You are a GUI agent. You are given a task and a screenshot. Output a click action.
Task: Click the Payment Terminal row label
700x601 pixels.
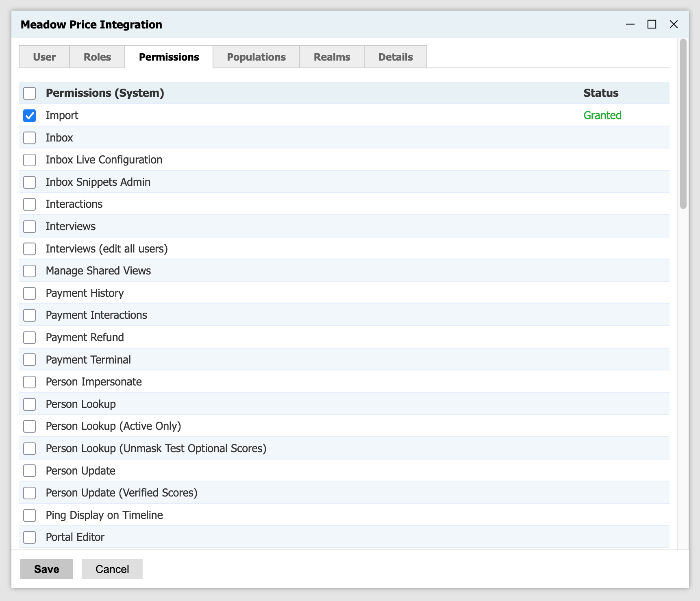click(x=88, y=360)
